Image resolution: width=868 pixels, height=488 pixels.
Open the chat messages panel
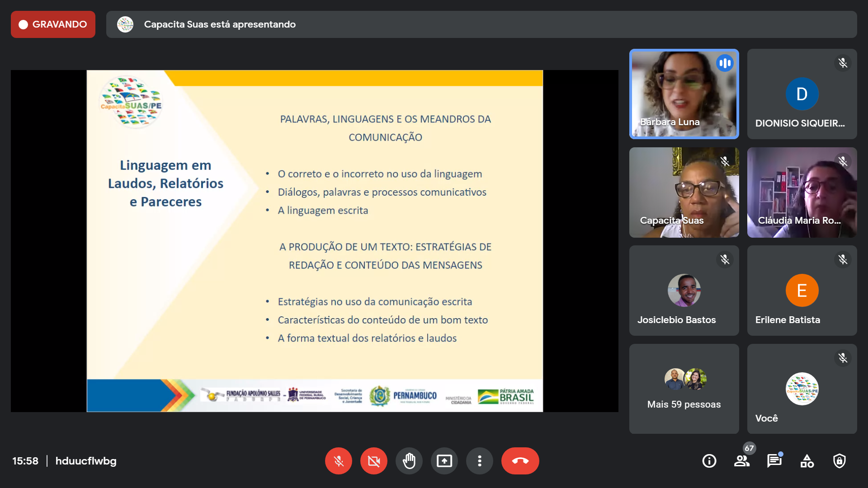coord(774,461)
